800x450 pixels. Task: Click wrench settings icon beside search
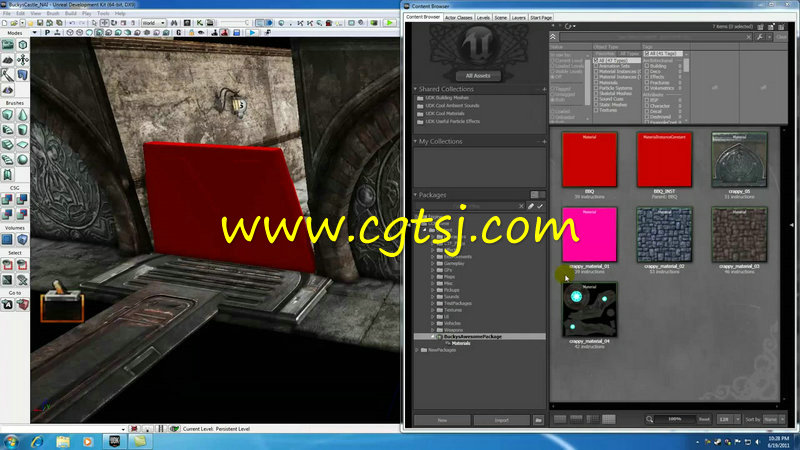point(760,37)
